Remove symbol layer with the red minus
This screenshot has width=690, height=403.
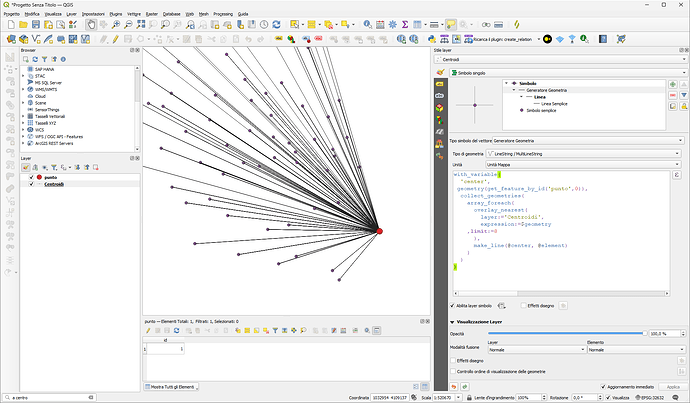(672, 95)
